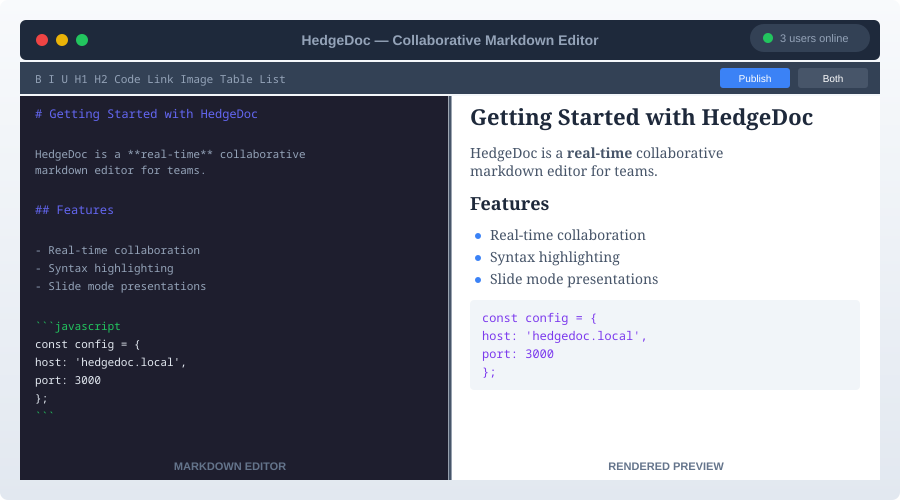Screen dimensions: 900x500
Task: Click 'Slide mode presentations' bullet in the preview
Action: click(x=573, y=279)
